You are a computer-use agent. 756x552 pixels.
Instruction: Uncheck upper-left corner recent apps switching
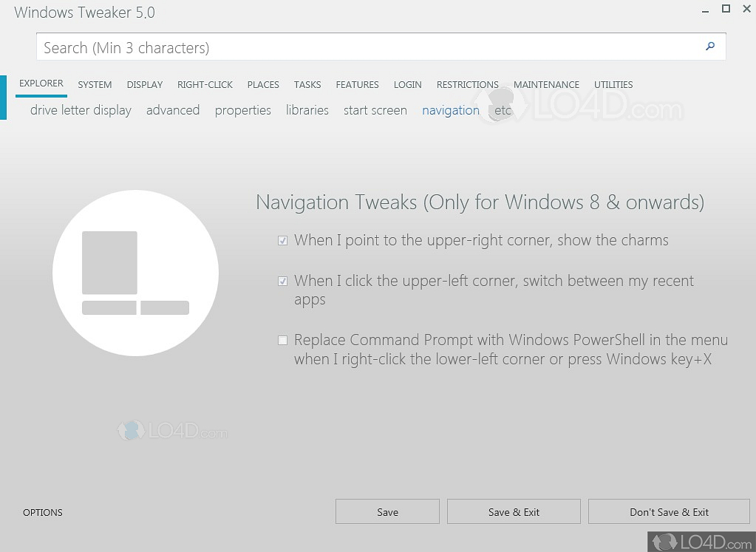pos(282,281)
